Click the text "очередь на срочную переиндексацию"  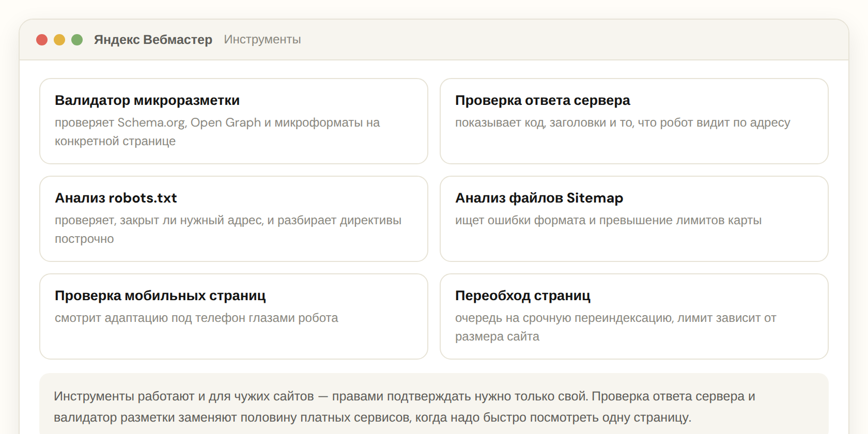(x=564, y=318)
